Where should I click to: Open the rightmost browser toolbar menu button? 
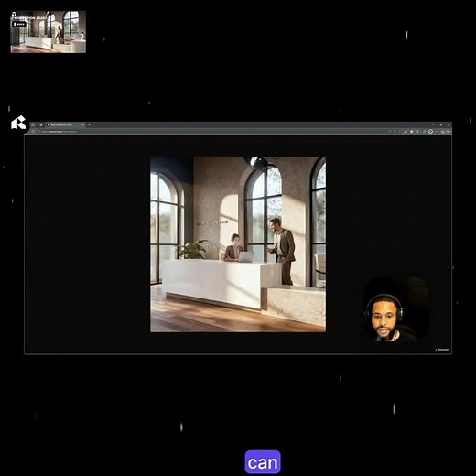(448, 131)
